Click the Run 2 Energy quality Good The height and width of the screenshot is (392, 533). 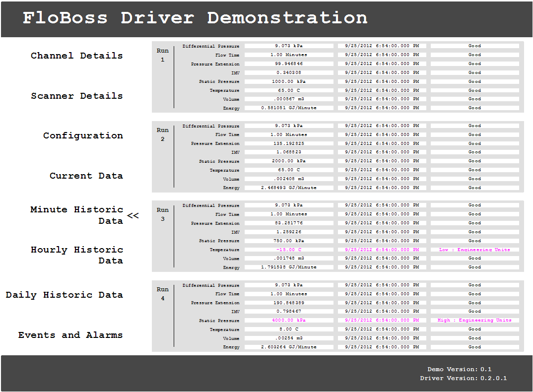(x=474, y=188)
